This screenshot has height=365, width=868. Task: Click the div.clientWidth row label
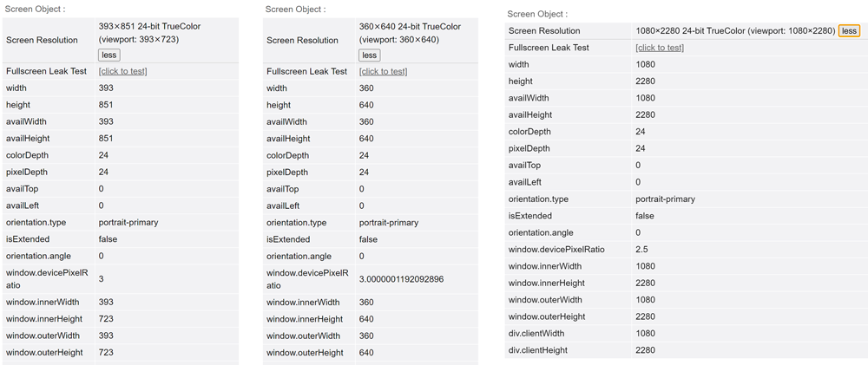pyautogui.click(x=537, y=334)
